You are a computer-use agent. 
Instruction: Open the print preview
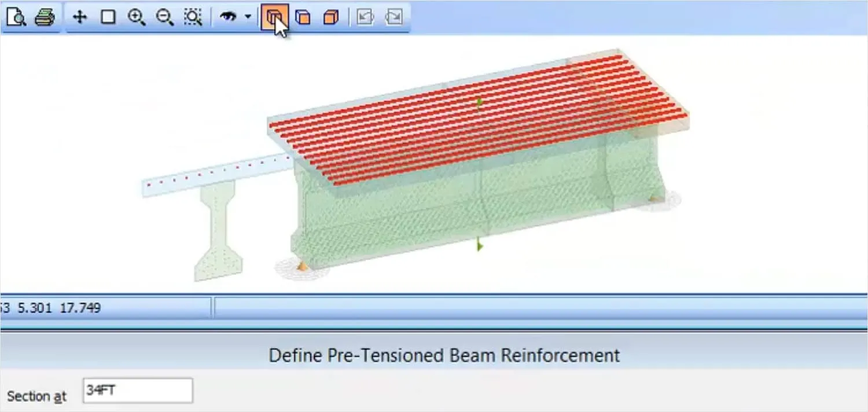tap(16, 17)
